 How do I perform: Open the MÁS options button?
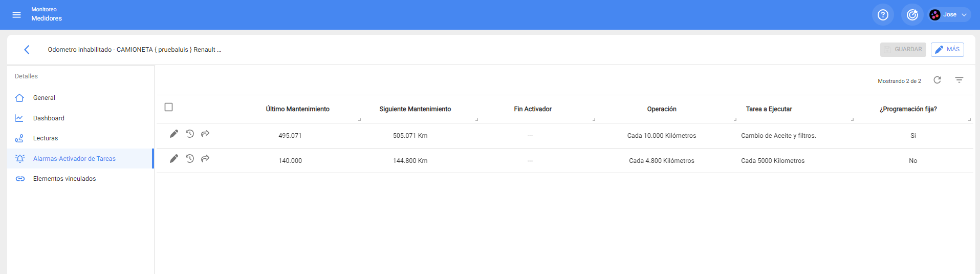[947, 50]
